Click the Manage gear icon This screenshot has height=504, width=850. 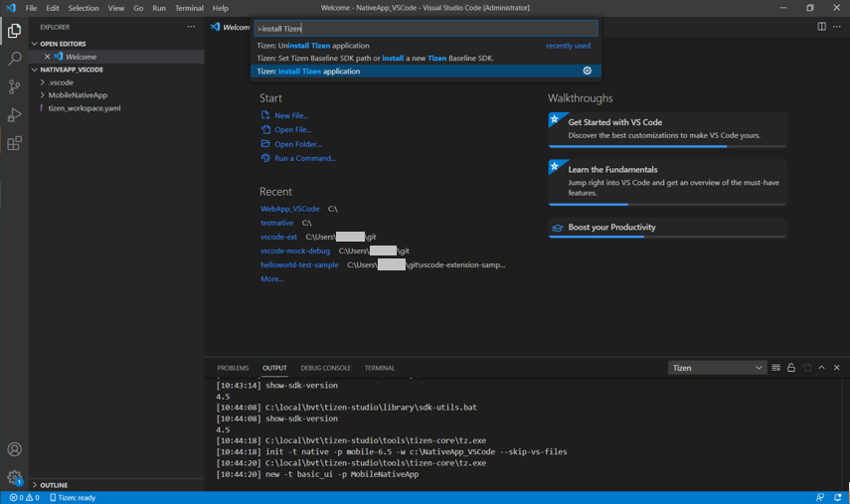pos(14,478)
